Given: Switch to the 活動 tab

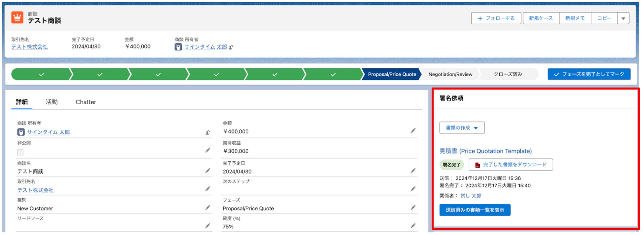Looking at the screenshot, I should [x=52, y=102].
